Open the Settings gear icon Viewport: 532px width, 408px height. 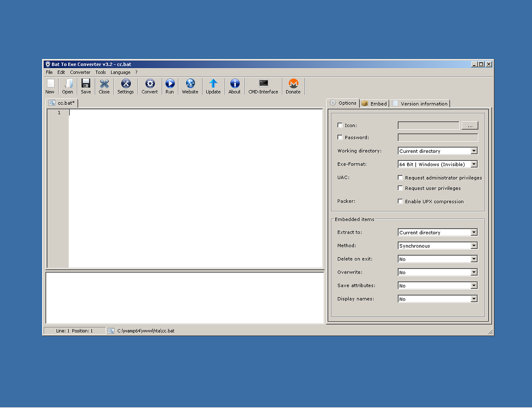click(125, 86)
